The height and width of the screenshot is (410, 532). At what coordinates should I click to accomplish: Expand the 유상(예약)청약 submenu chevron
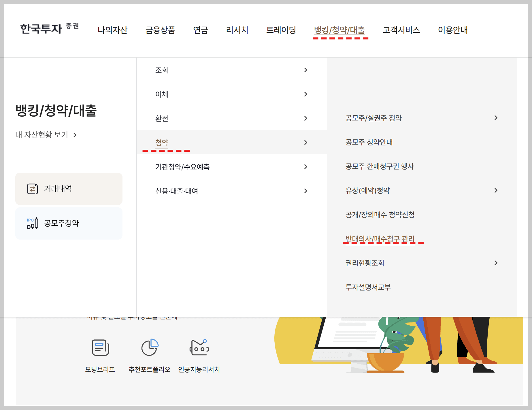(496, 190)
